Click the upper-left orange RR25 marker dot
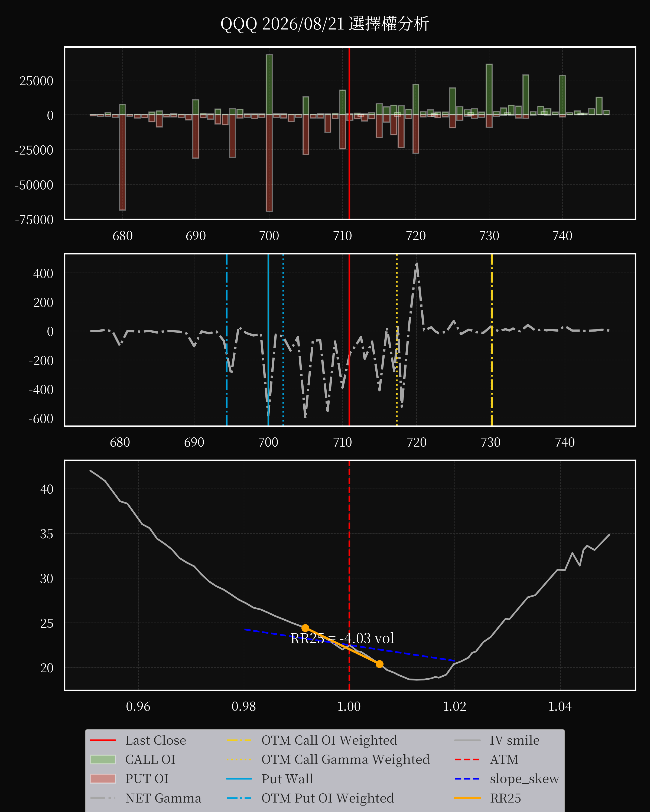The width and height of the screenshot is (650, 812). click(x=305, y=628)
